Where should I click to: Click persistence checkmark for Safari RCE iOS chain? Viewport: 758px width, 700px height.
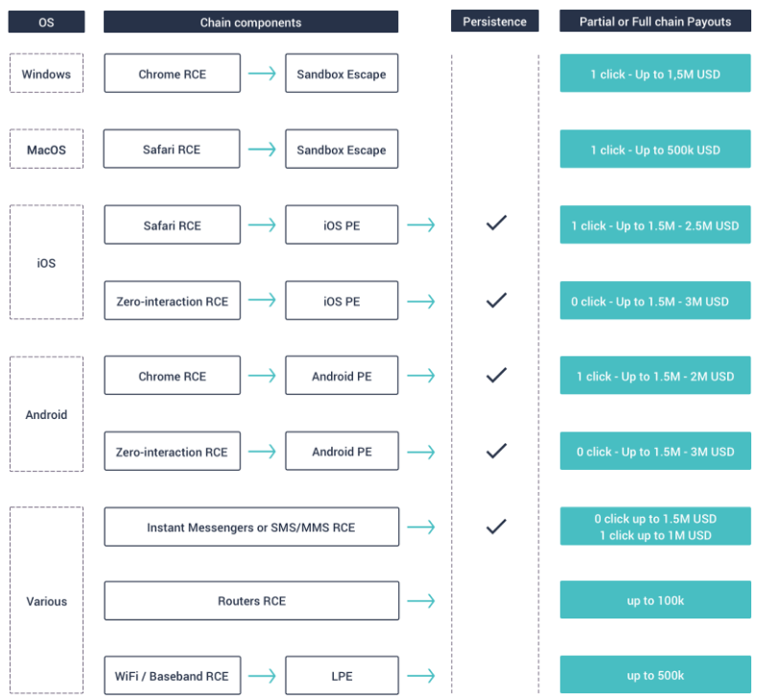(x=495, y=224)
